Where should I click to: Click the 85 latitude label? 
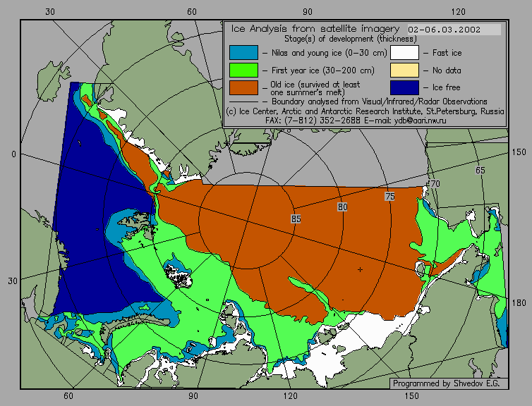point(296,219)
